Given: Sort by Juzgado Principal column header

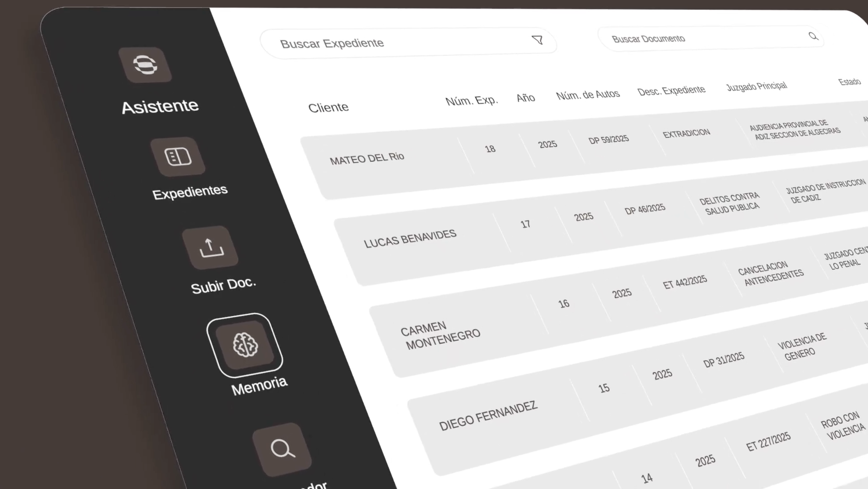Looking at the screenshot, I should pos(757,86).
